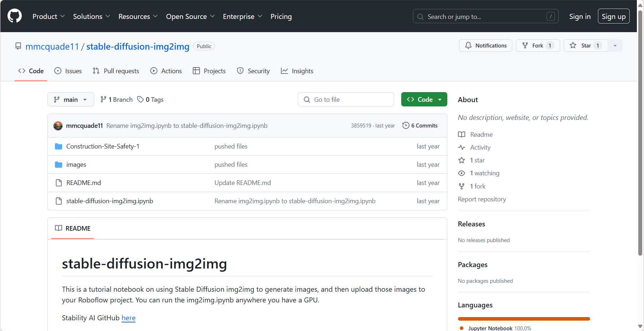Click the Notifications bell button
This screenshot has width=644, height=331.
485,46
